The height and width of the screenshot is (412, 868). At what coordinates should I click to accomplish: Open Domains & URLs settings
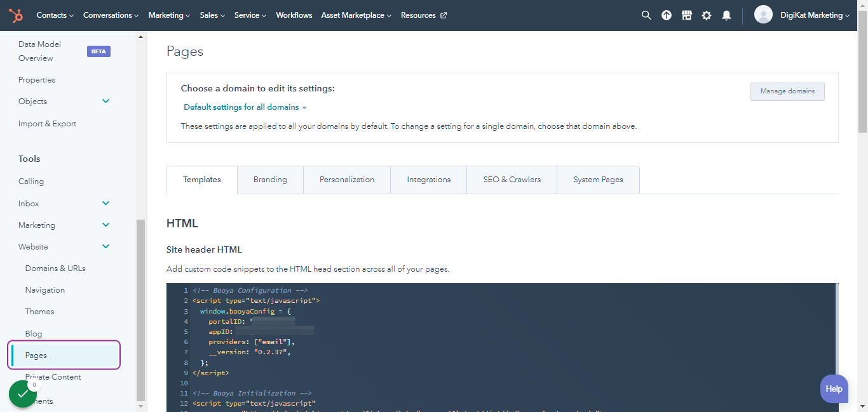coord(55,269)
